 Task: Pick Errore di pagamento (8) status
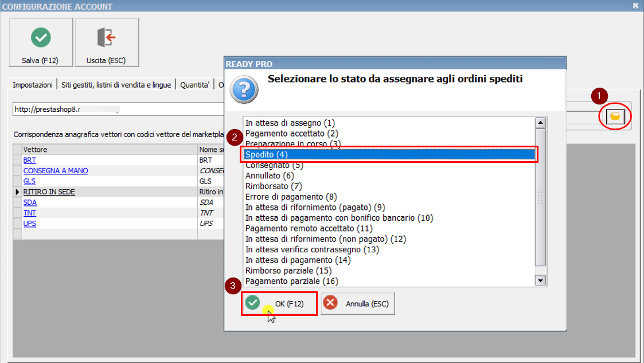[291, 197]
